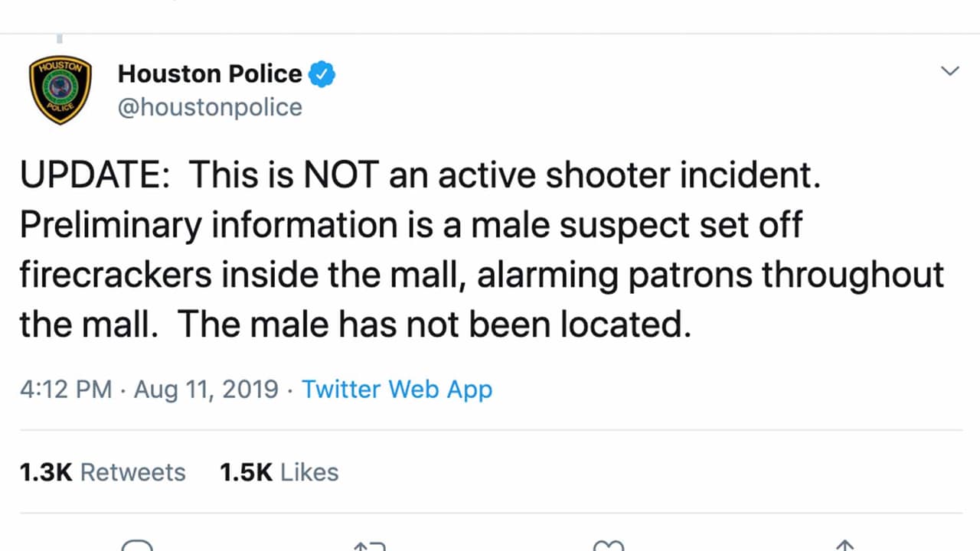This screenshot has width=980, height=551.
Task: Open the Houston Police display name
Action: coord(210,74)
